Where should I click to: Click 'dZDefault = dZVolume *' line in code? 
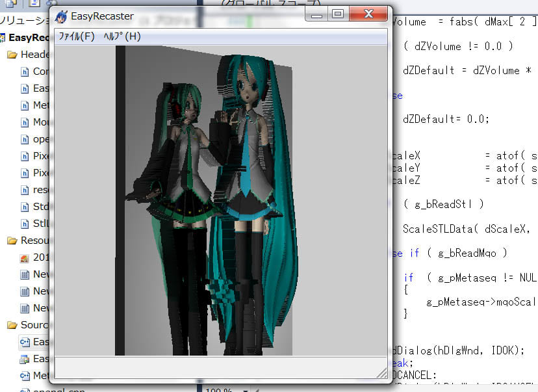[467, 70]
